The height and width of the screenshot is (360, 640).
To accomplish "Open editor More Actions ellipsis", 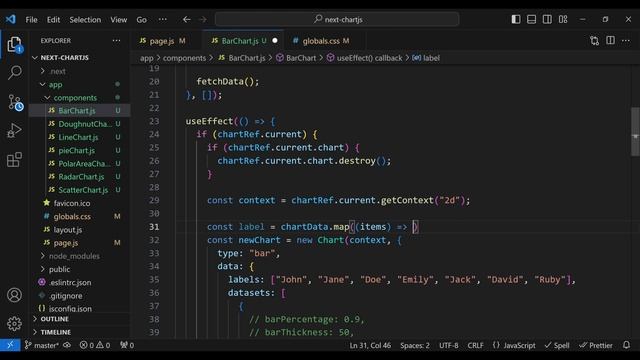I will (626, 40).
